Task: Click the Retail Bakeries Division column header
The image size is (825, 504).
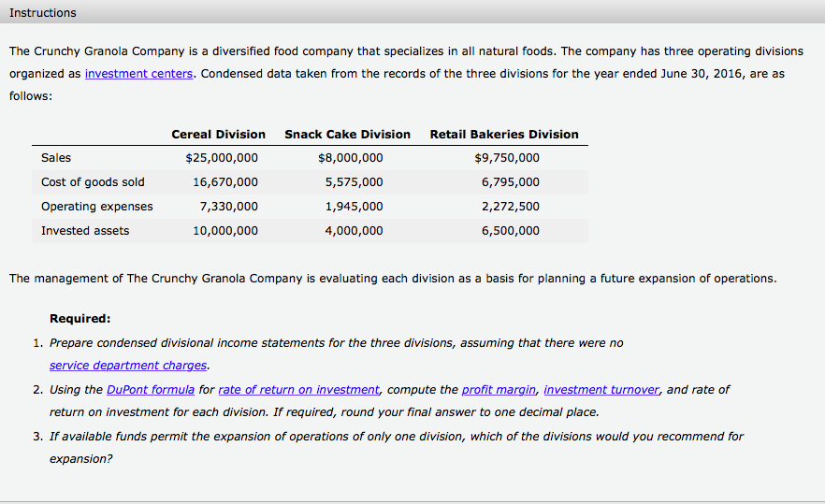Action: [504, 134]
